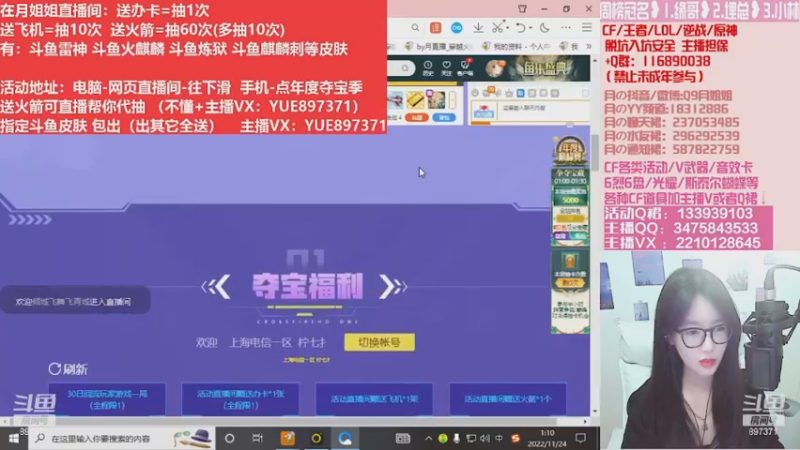The image size is (800, 450).
Task: Click the last gray chat toolbar icon
Action: pyautogui.click(x=555, y=93)
